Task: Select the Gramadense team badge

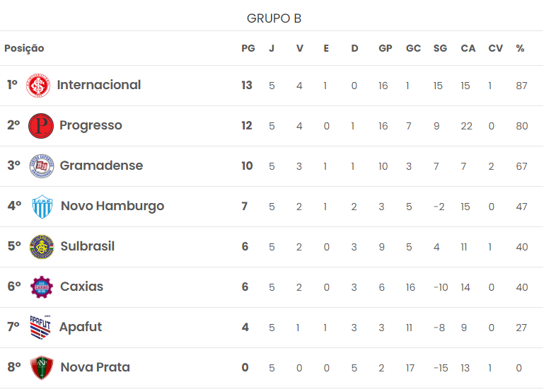Action: (x=42, y=166)
